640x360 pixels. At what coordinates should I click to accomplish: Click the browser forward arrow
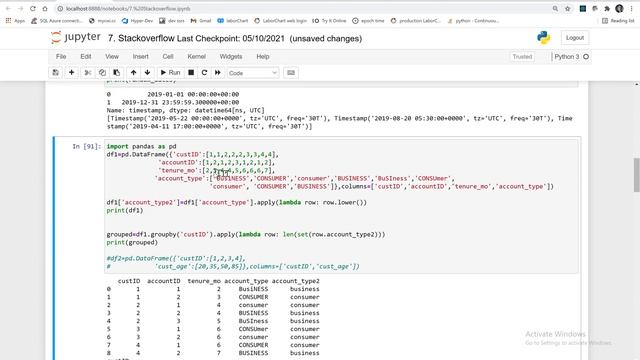point(20,9)
